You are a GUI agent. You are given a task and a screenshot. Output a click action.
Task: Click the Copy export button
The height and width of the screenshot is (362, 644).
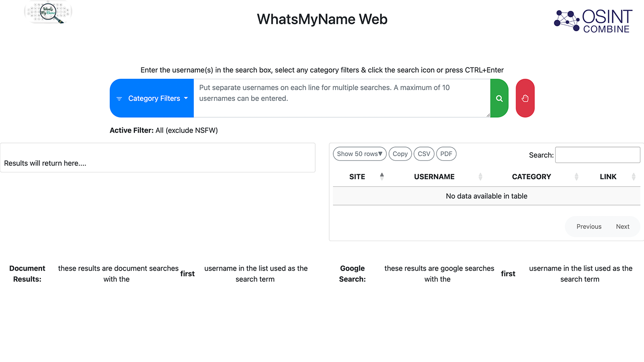(x=400, y=154)
